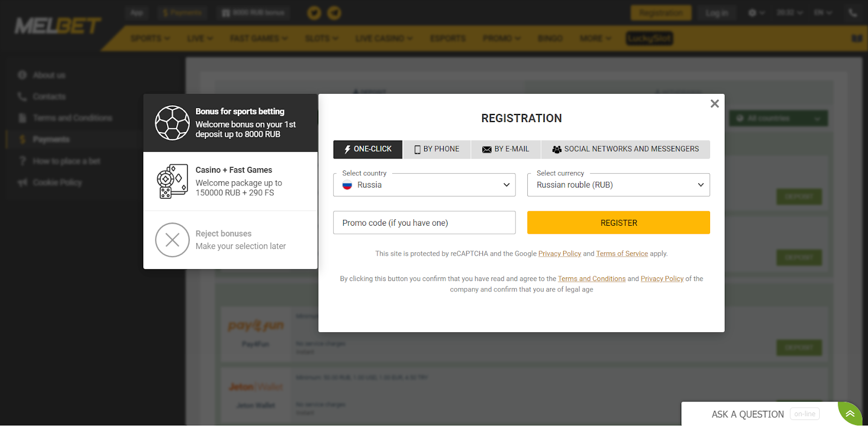Screen dimensions: 868x426
Task: Click the phone callback icon
Action: [853, 13]
